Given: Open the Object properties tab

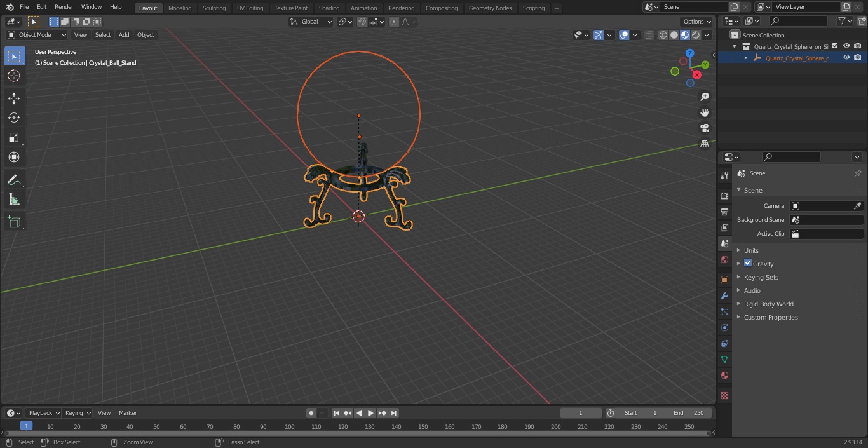Looking at the screenshot, I should (724, 280).
